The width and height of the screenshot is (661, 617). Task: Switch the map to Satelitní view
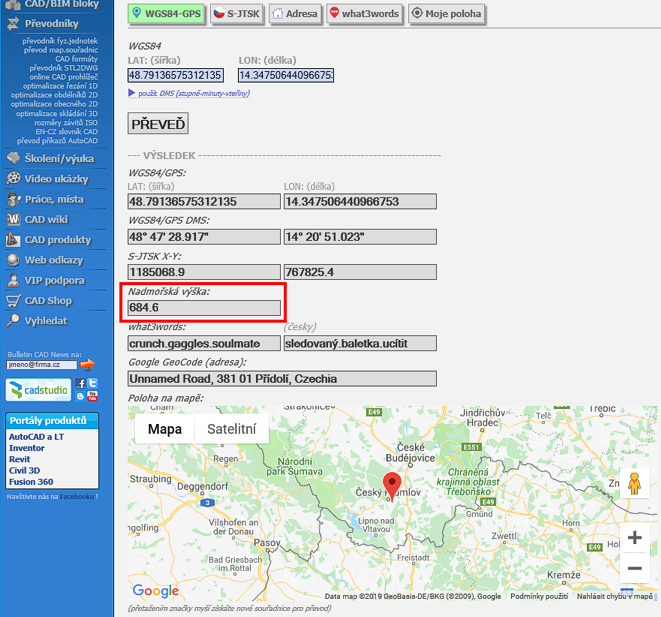click(231, 429)
